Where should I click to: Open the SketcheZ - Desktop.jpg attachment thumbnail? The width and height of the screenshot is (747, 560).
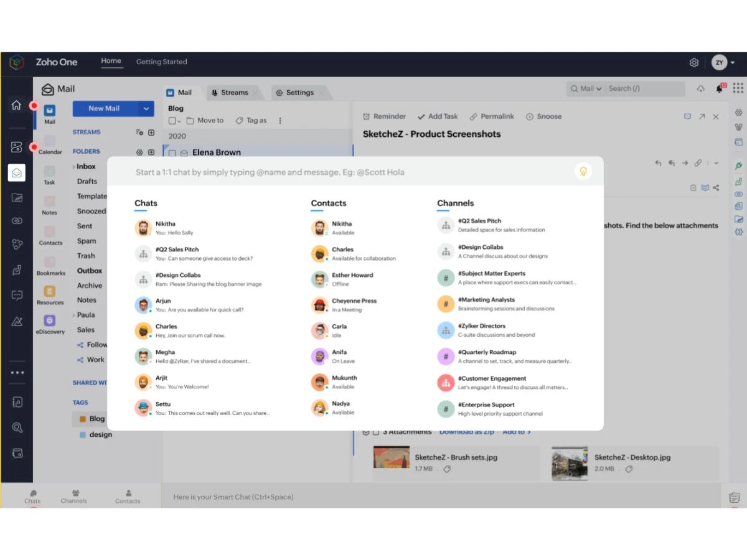[x=570, y=463]
